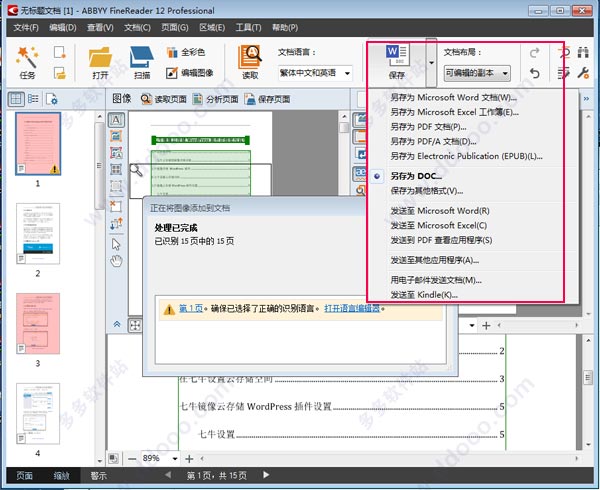The image size is (600, 490).
Task: Zoom in with plus in Image pane
Action: pos(189,459)
